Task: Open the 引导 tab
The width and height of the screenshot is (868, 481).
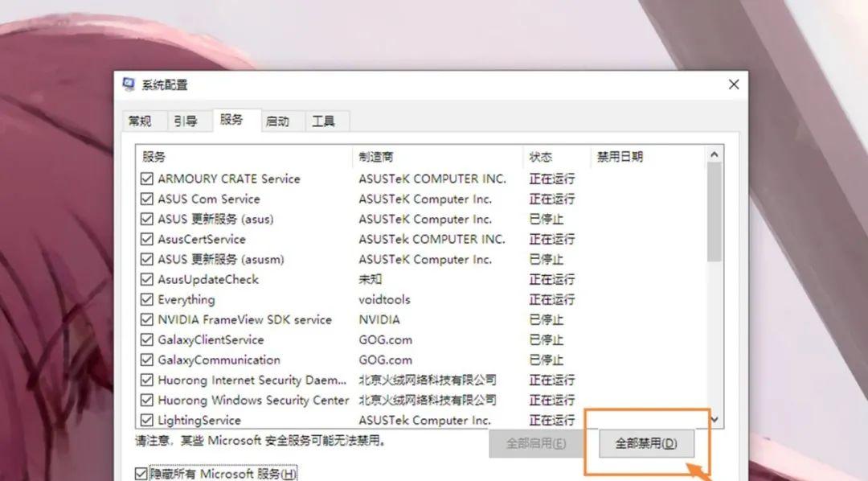Action: (x=186, y=121)
